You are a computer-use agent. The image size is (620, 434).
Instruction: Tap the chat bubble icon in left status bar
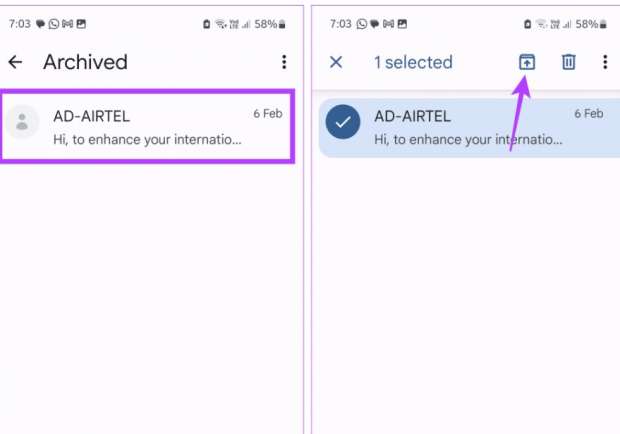pos(40,24)
